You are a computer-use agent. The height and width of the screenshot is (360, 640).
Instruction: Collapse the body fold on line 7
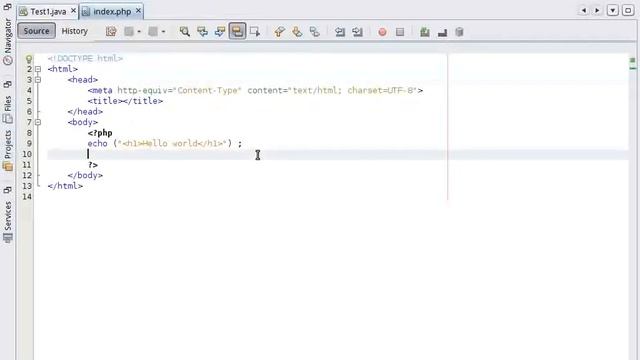pyautogui.click(x=38, y=122)
